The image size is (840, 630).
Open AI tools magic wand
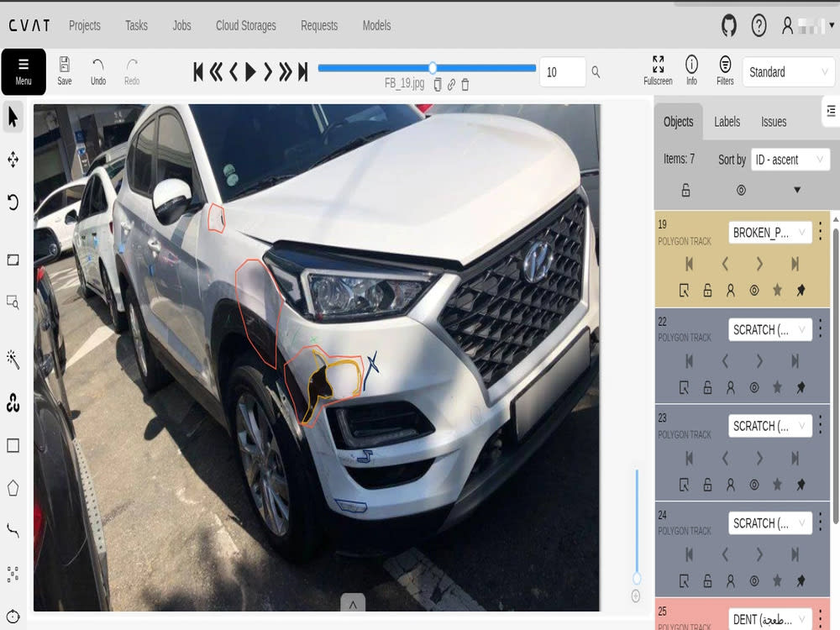point(13,360)
